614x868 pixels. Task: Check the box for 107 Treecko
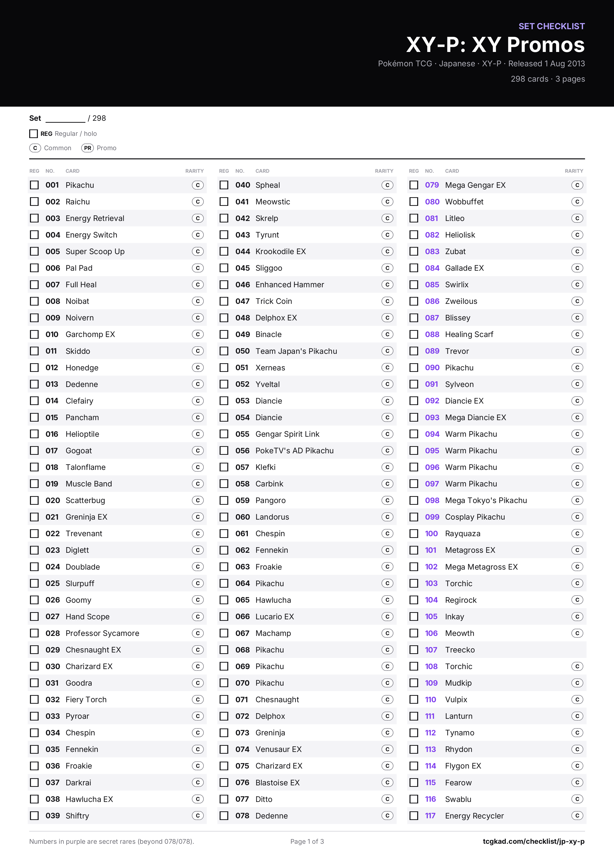[x=414, y=650]
